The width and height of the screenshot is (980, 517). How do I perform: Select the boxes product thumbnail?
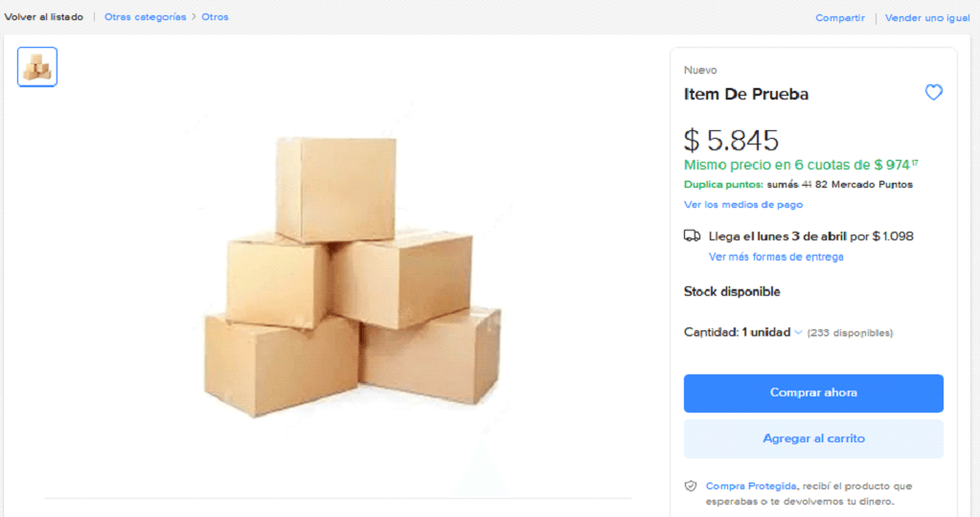(37, 67)
